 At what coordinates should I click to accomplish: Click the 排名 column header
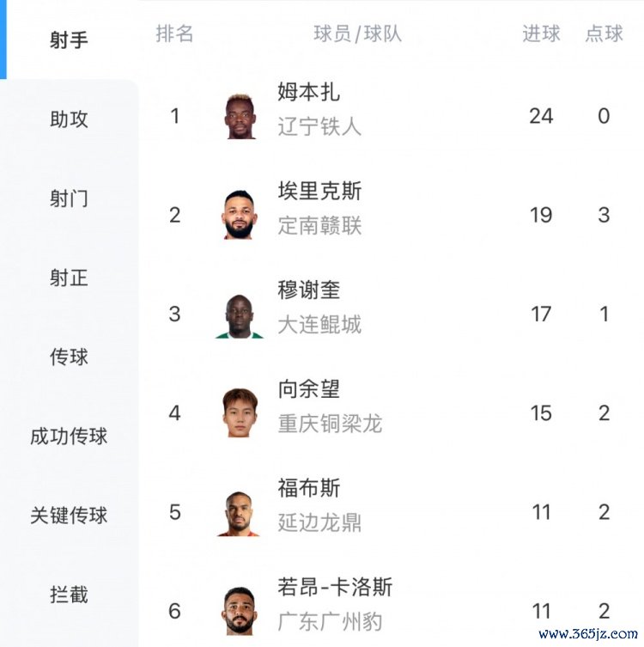click(175, 34)
